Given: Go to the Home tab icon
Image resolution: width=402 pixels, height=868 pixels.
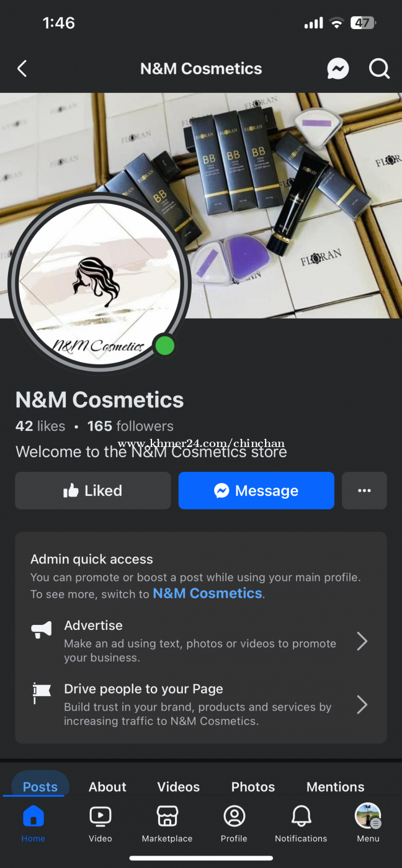Looking at the screenshot, I should point(33,817).
